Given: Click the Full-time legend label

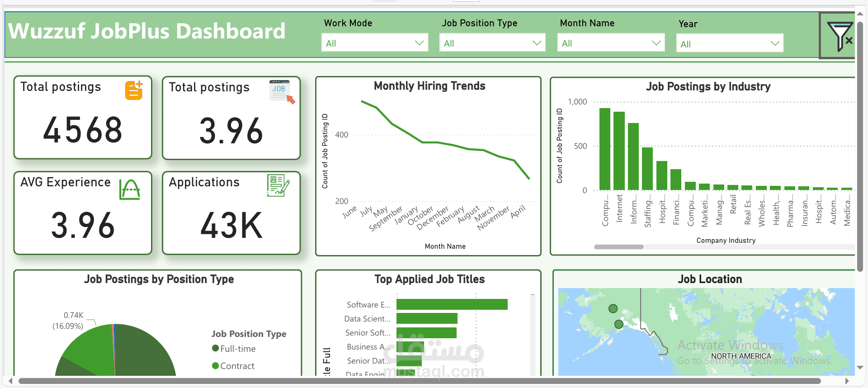Looking at the screenshot, I should pos(238,349).
